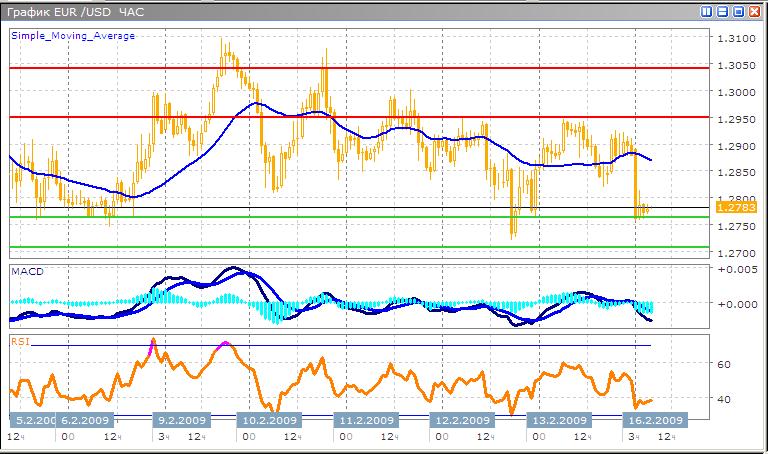Close the EUR/USD chart window

tap(754, 12)
